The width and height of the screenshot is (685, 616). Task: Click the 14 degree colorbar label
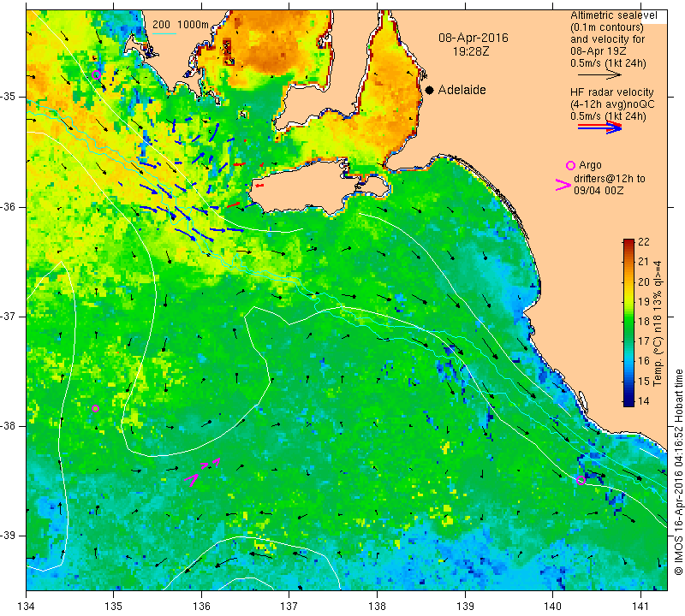click(x=644, y=401)
